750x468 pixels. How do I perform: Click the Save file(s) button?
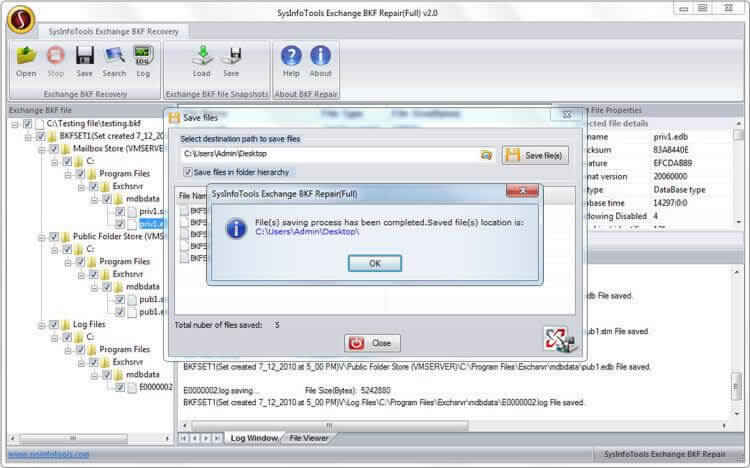[536, 156]
